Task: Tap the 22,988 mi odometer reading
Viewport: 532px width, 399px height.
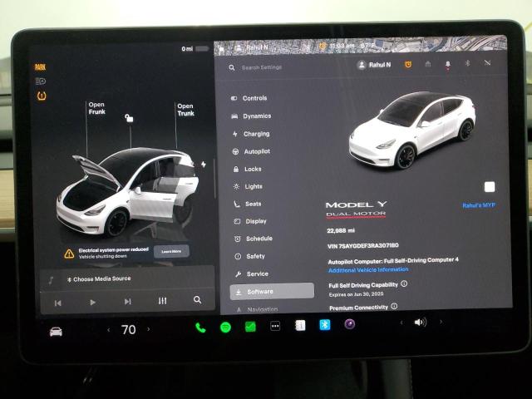Action: coord(341,231)
